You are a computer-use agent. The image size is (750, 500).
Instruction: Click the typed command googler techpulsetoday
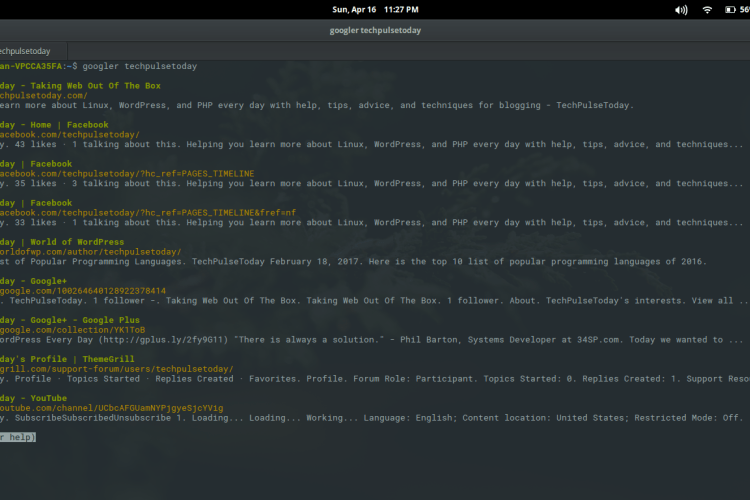coord(140,66)
